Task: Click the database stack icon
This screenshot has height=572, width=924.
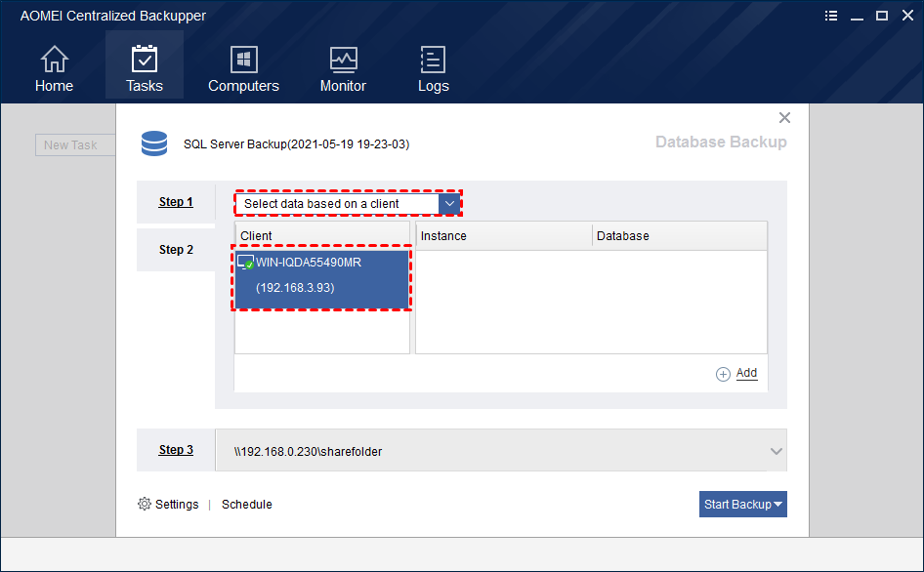Action: (x=154, y=143)
